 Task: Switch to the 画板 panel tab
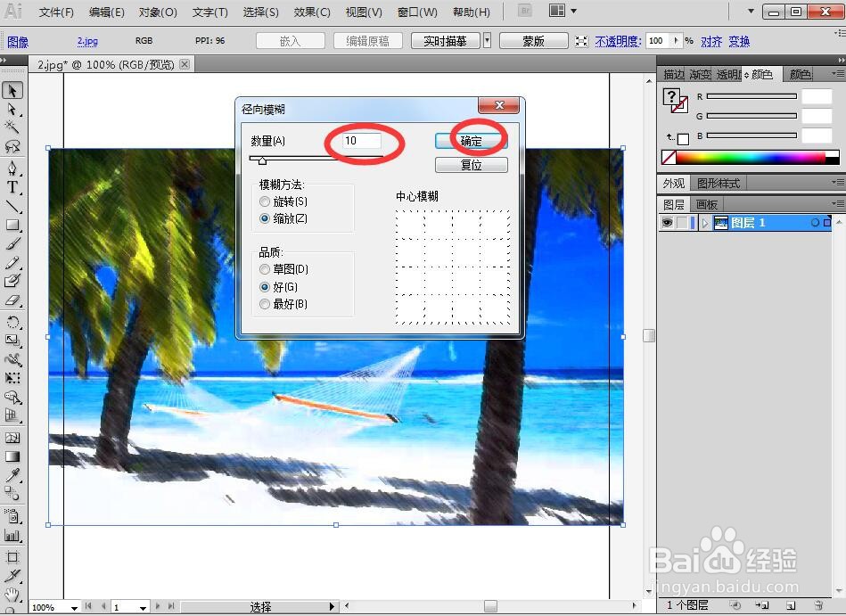709,203
